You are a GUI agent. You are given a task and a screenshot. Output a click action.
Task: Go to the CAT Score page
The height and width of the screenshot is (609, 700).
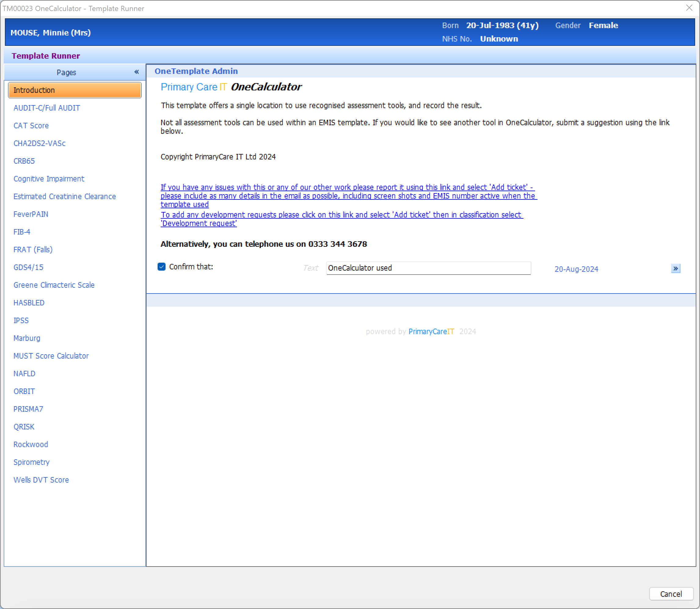31,126
